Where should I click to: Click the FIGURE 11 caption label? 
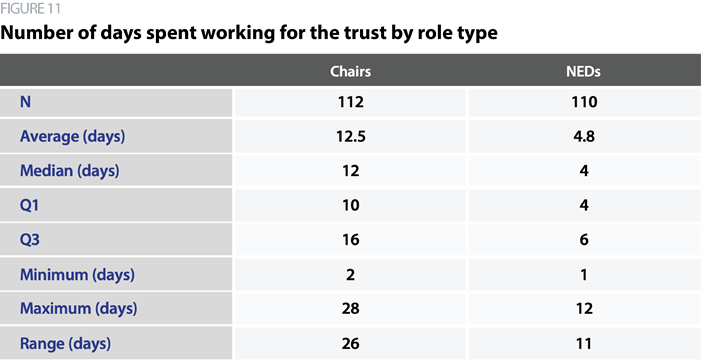(x=30, y=8)
